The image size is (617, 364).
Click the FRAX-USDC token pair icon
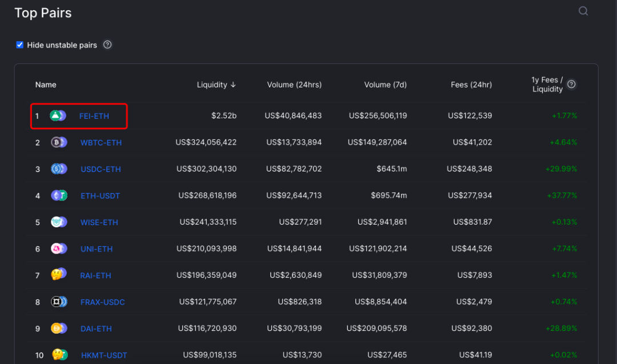59,302
